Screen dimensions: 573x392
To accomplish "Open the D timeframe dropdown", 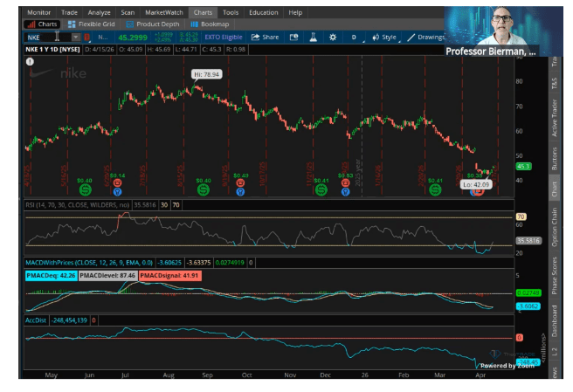I will tap(355, 37).
